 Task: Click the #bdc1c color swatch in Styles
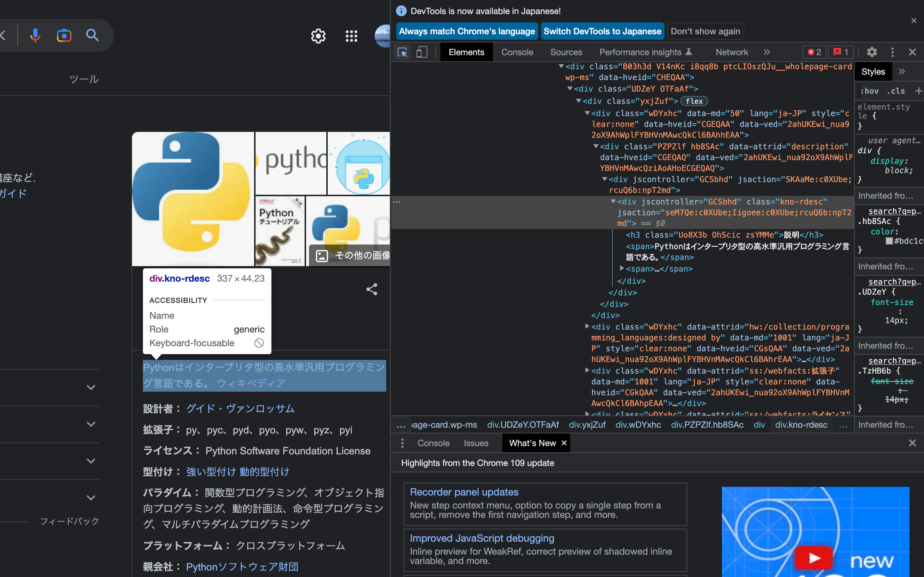pos(890,241)
